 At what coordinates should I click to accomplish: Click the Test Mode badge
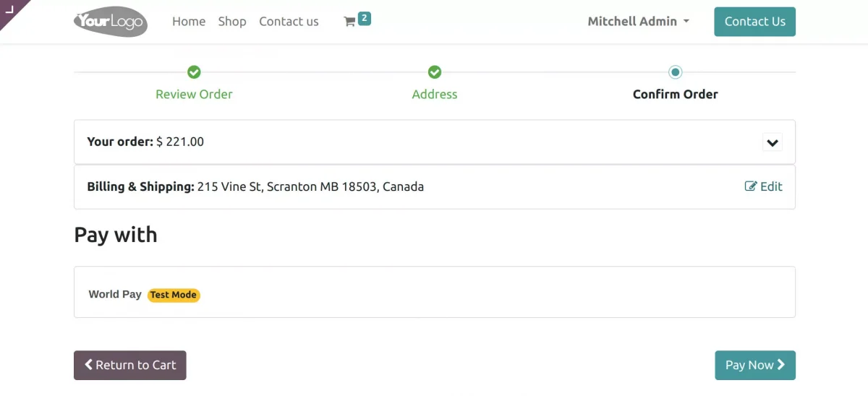click(174, 295)
